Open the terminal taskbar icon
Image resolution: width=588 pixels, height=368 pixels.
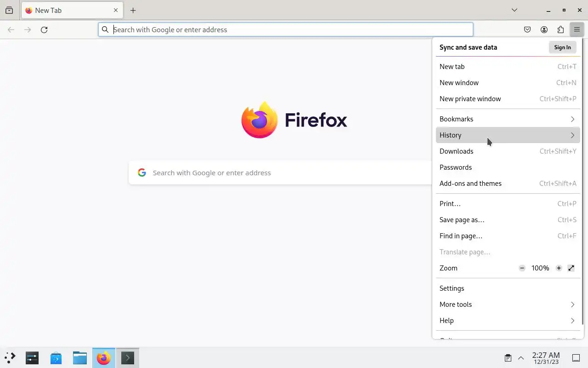[128, 357]
